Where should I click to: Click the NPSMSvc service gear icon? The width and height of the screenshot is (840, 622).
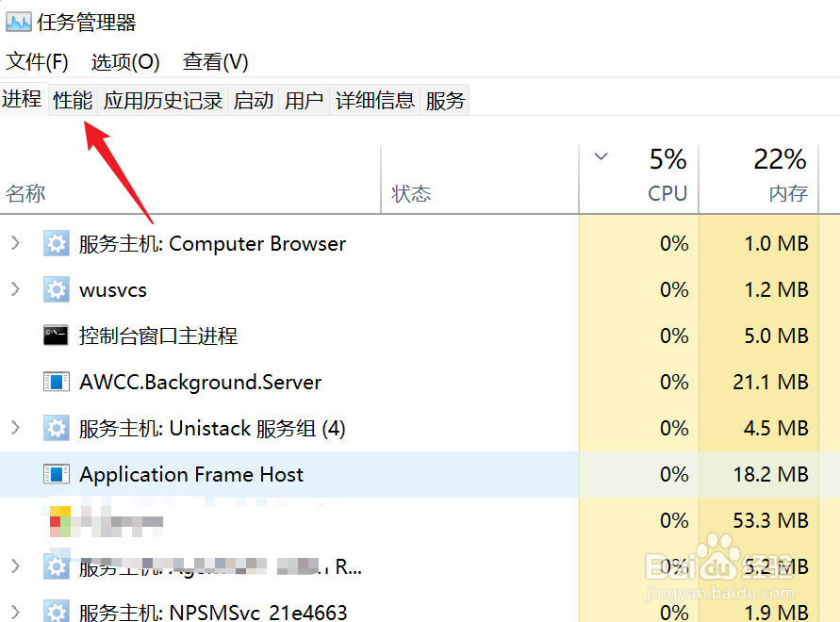point(57,612)
